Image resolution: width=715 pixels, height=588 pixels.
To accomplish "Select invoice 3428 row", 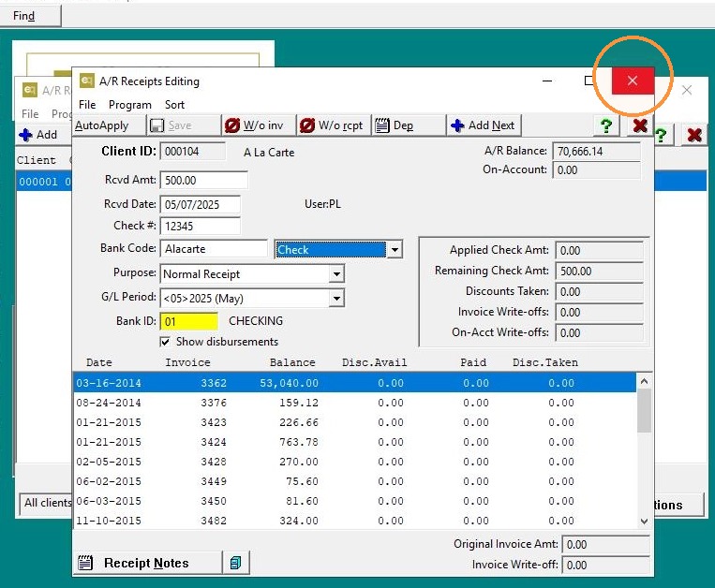I will pos(355,462).
